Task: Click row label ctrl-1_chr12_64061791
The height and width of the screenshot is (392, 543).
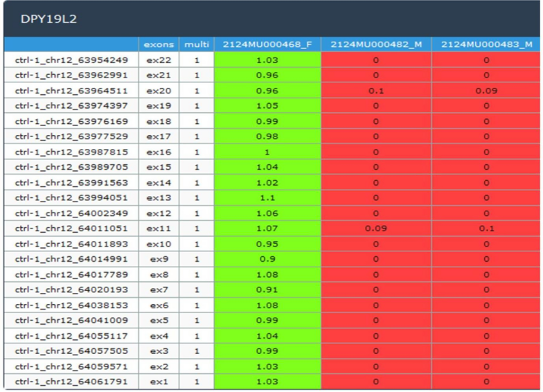Action: point(71,382)
